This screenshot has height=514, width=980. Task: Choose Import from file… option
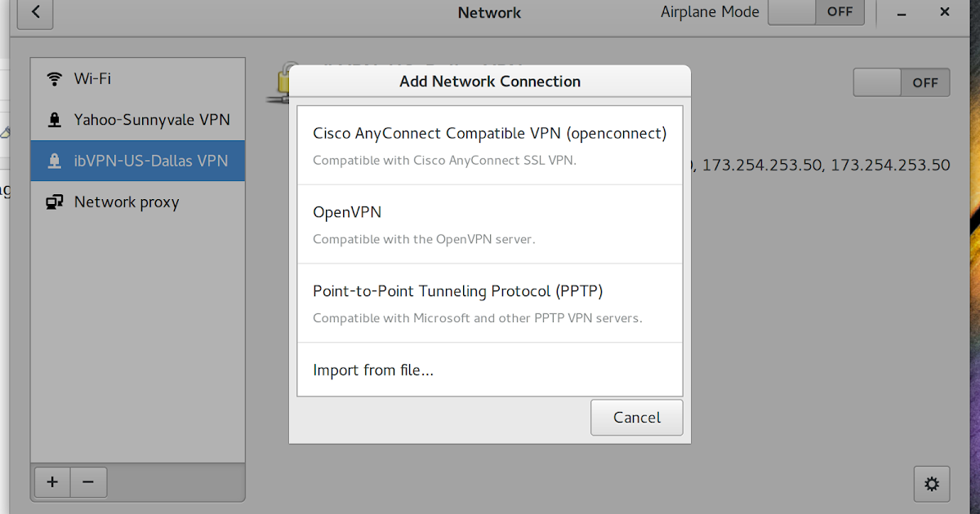click(490, 370)
